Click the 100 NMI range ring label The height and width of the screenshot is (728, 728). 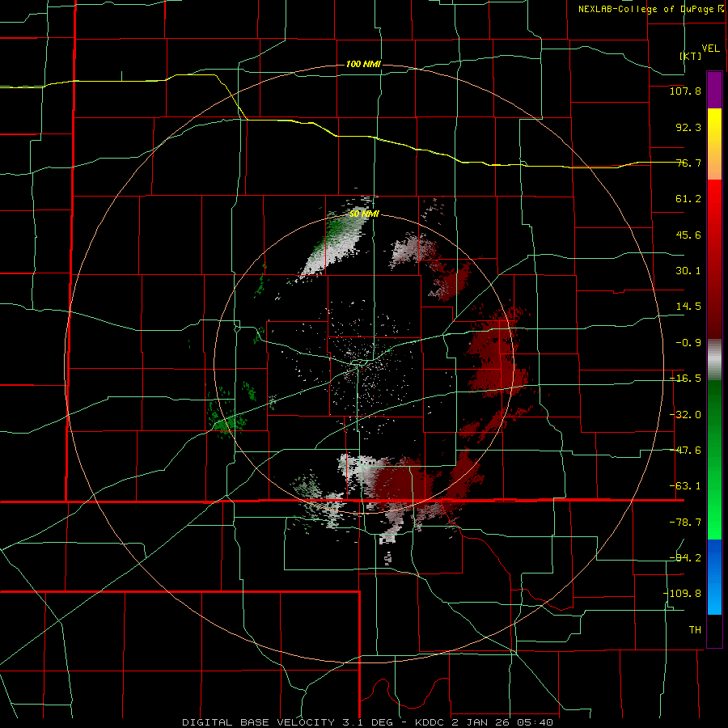[x=363, y=64]
